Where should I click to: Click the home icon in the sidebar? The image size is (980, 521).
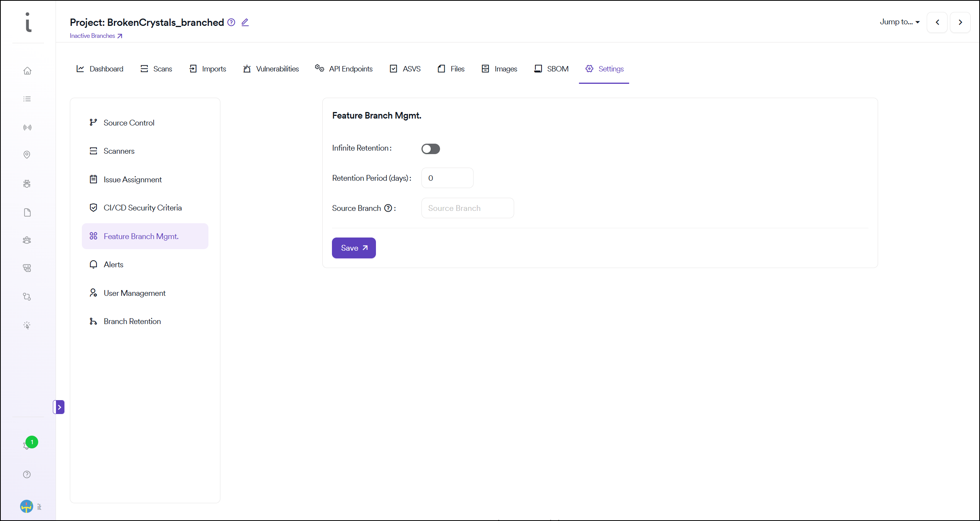click(x=27, y=71)
